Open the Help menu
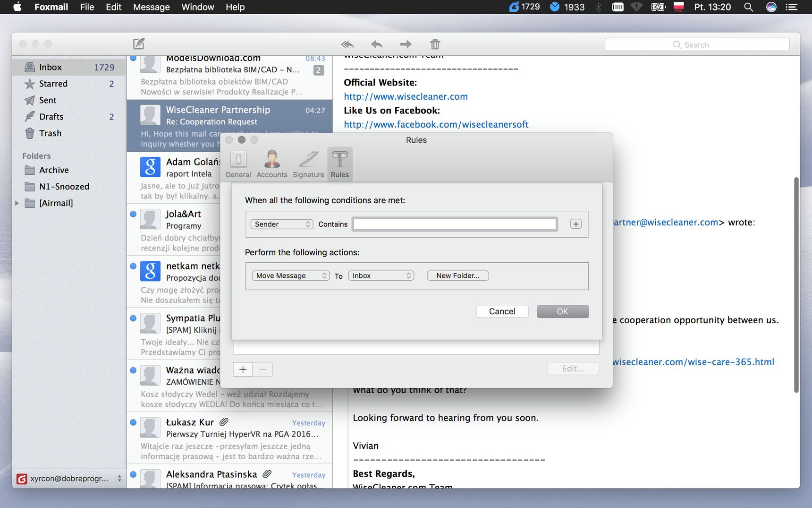 pyautogui.click(x=235, y=7)
